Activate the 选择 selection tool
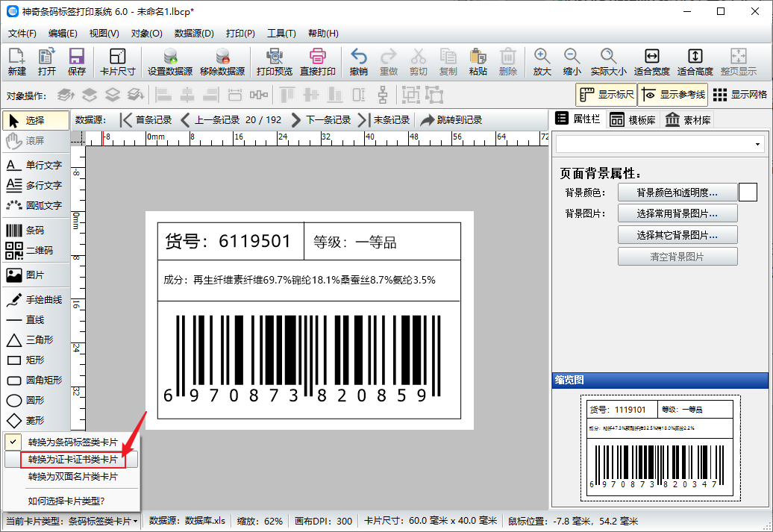This screenshot has width=773, height=532. [36, 120]
